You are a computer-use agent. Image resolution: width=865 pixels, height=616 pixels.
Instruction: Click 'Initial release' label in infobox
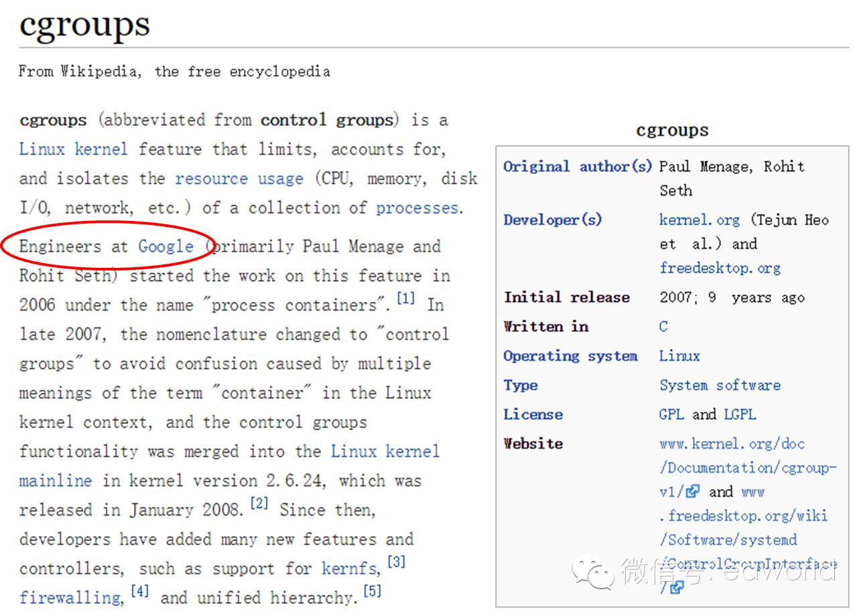point(567,297)
